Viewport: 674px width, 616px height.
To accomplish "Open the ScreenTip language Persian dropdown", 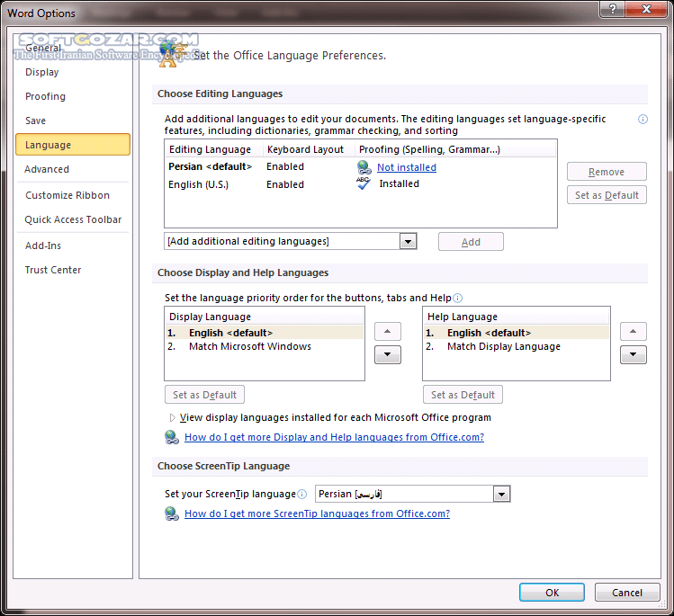I will 501,494.
